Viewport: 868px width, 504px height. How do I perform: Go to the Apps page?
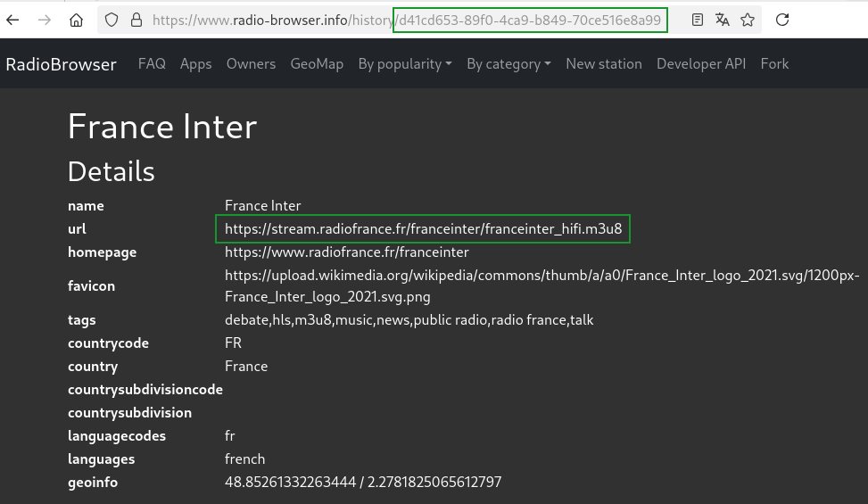pyautogui.click(x=196, y=64)
